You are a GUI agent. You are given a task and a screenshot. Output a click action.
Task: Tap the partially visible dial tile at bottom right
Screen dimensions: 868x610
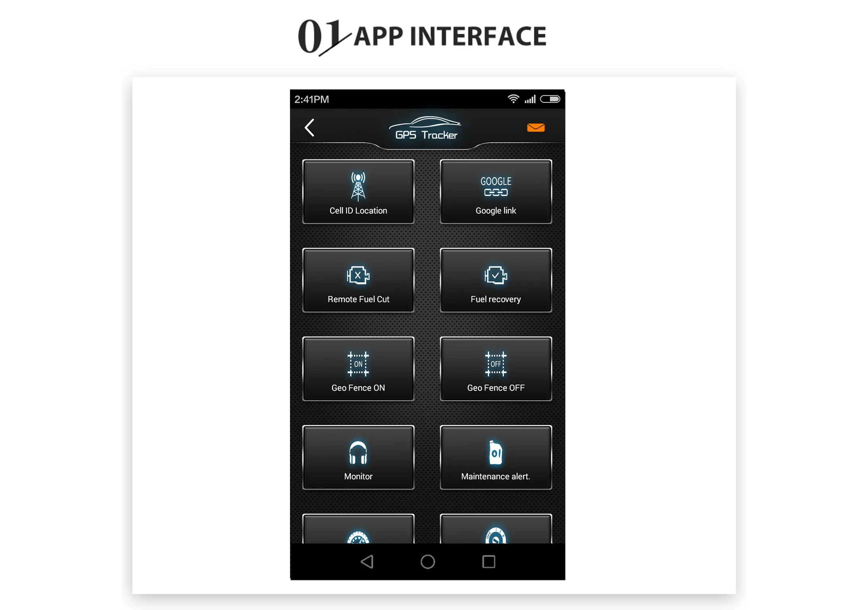coord(495,529)
